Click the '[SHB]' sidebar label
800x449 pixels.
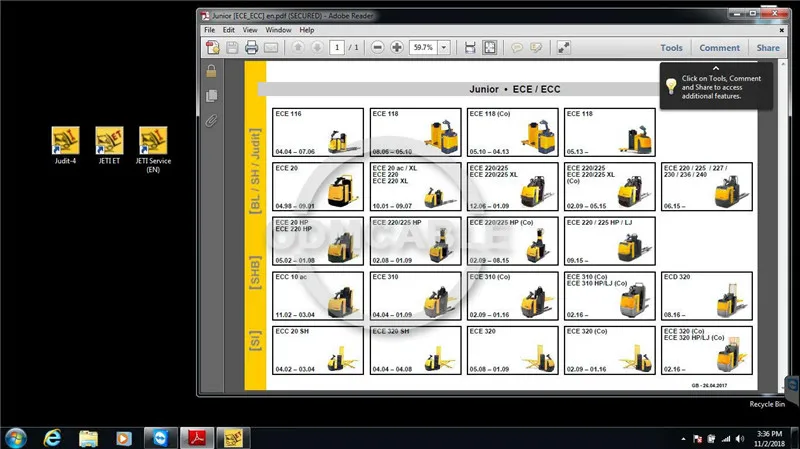coord(255,273)
